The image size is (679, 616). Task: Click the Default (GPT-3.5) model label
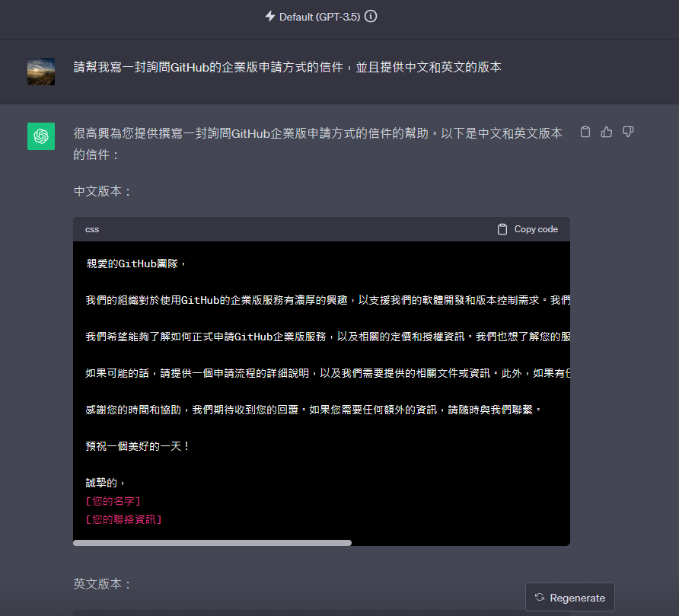click(320, 17)
